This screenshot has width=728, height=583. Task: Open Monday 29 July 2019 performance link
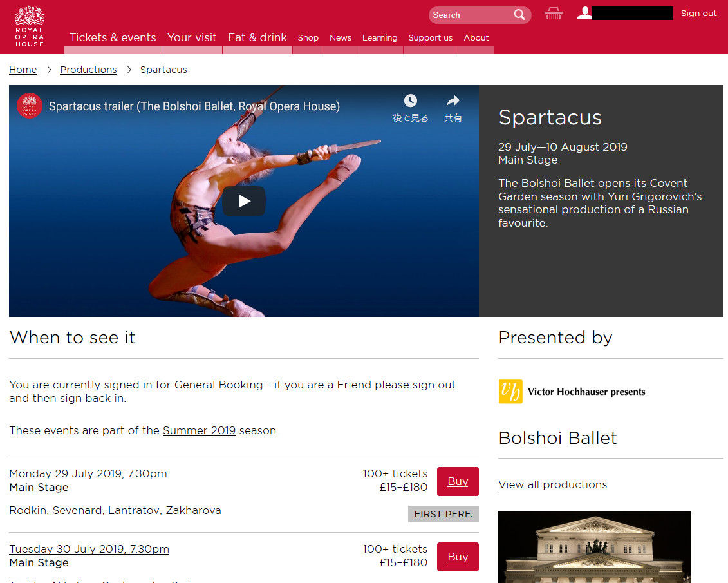(88, 474)
